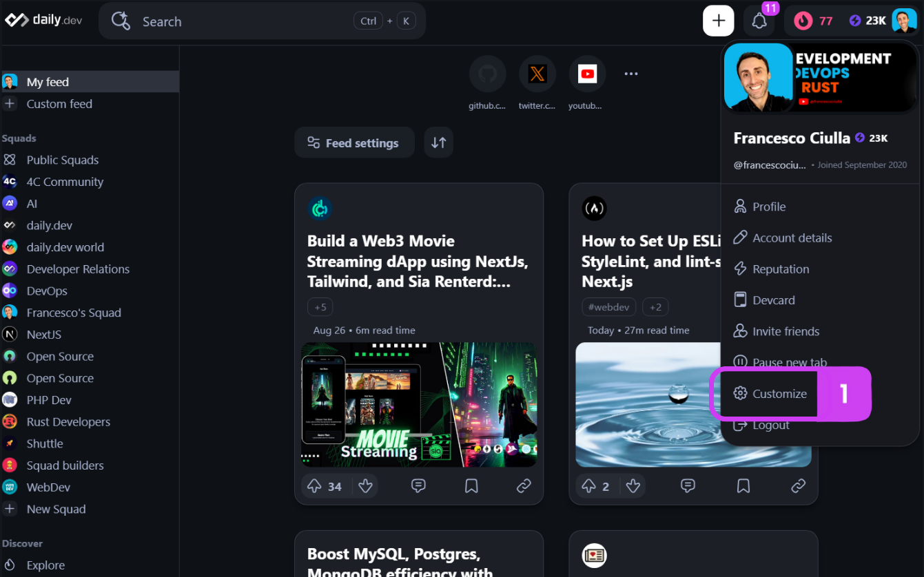Click the Feed settings button
The width and height of the screenshot is (924, 577).
point(354,143)
